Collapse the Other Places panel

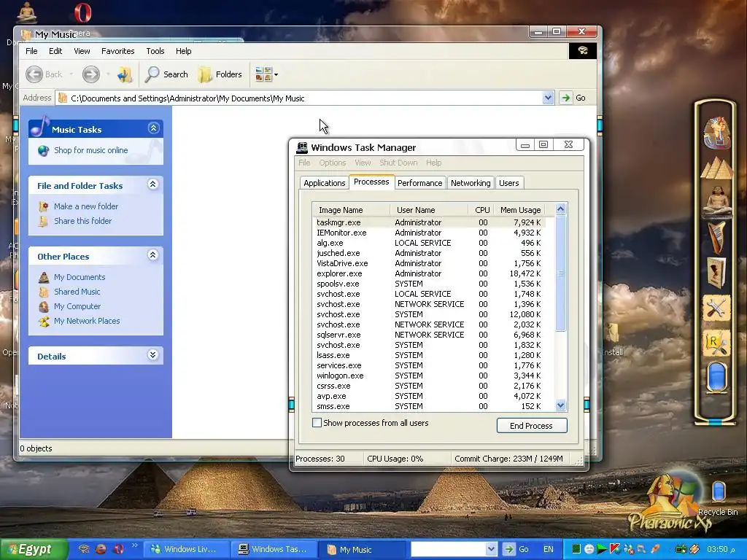(153, 255)
